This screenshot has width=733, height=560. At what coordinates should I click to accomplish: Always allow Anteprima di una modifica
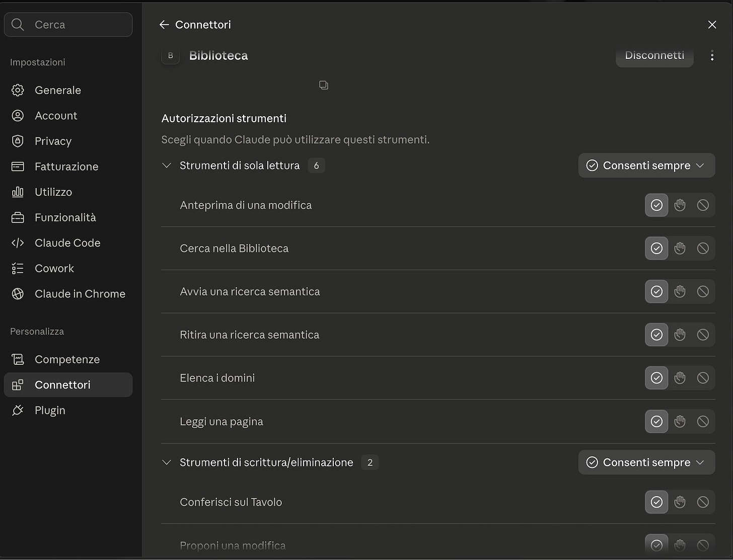pyautogui.click(x=656, y=205)
